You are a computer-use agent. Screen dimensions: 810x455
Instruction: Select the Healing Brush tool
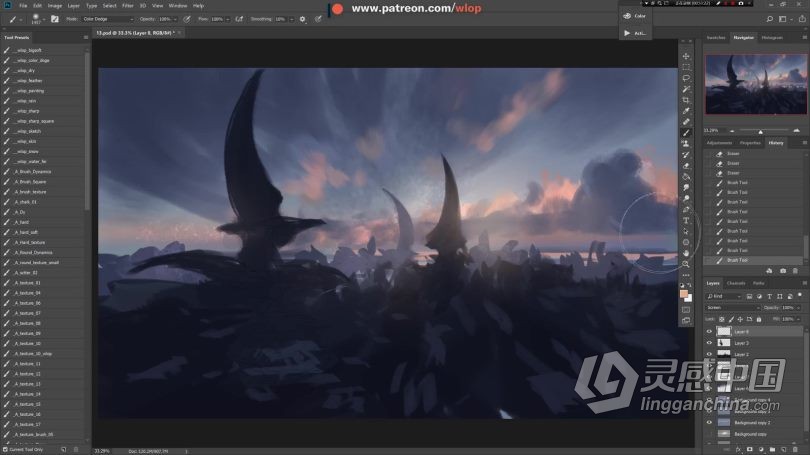click(686, 122)
